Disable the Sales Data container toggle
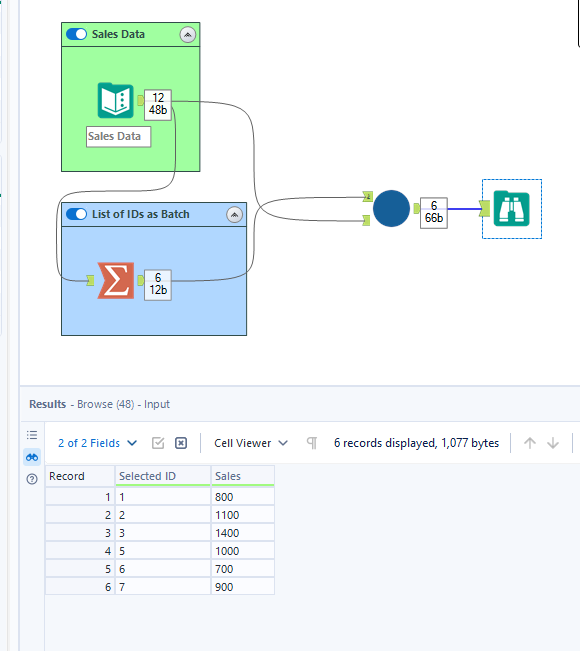 point(76,34)
